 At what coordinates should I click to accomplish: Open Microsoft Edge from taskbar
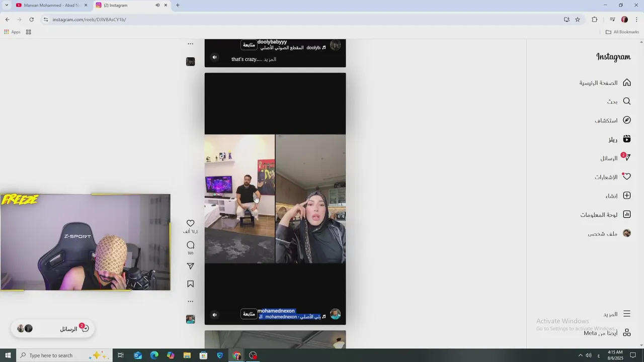pyautogui.click(x=154, y=355)
